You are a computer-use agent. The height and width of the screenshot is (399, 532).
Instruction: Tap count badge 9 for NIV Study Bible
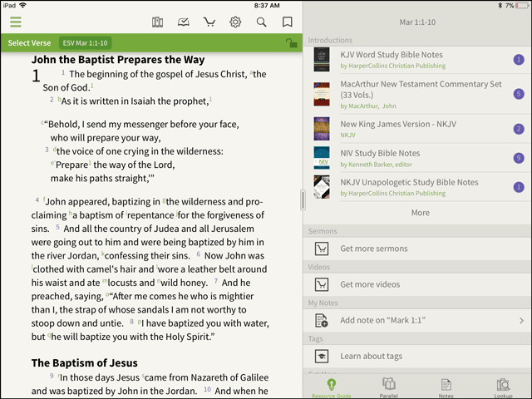coord(519,158)
